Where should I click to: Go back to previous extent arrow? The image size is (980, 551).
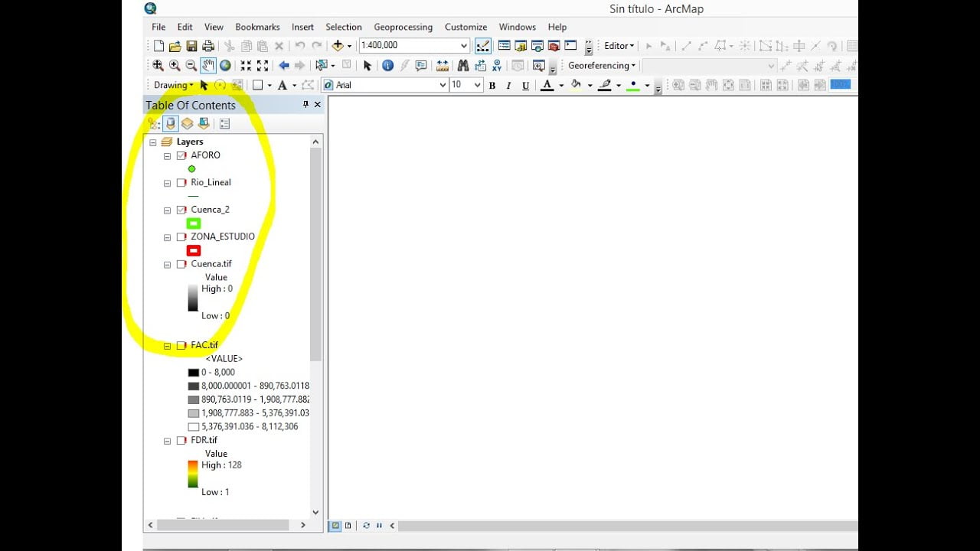(x=283, y=66)
